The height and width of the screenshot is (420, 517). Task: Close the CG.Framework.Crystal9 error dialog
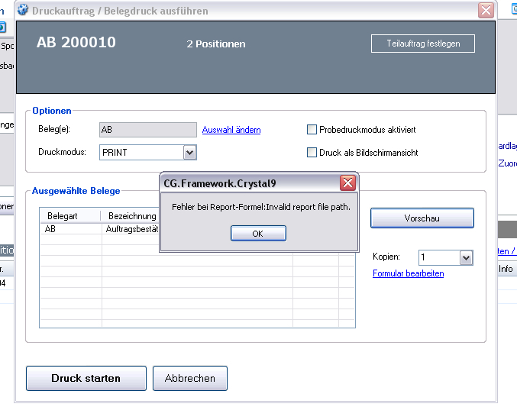point(347,183)
